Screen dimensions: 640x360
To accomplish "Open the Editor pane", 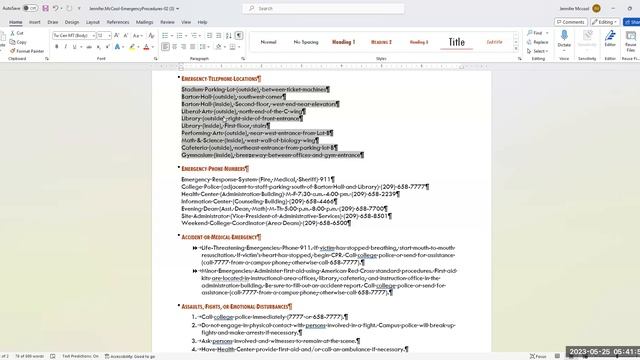I will [610, 39].
